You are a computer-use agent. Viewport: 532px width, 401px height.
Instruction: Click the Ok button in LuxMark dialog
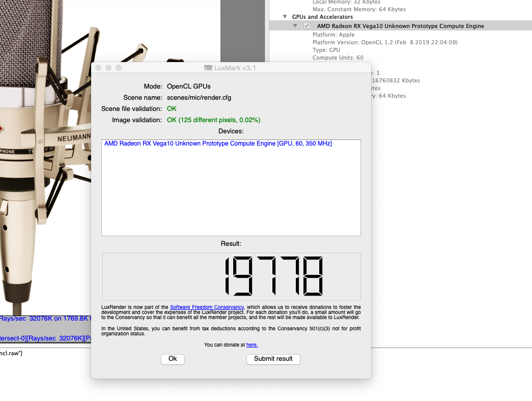coord(173,359)
